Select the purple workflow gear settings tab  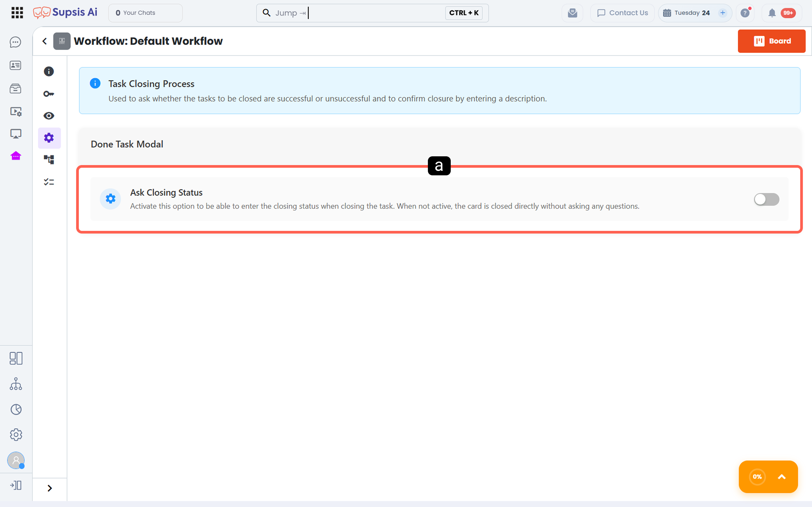[x=49, y=138]
